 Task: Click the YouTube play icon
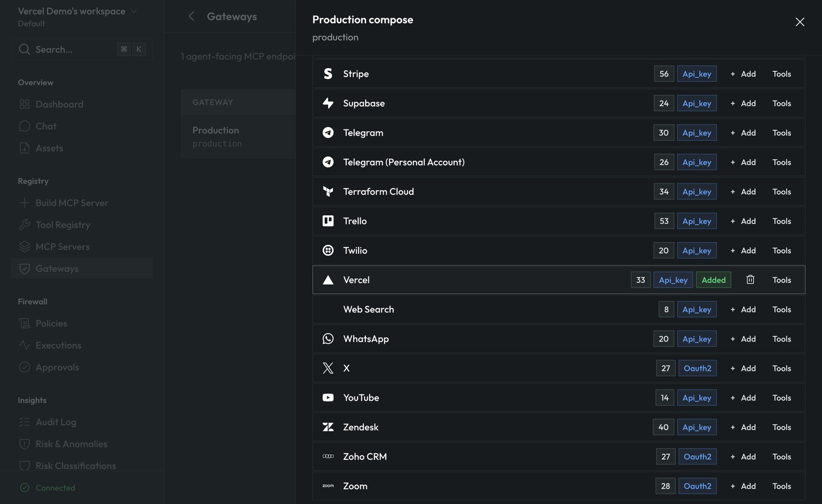[x=328, y=398]
